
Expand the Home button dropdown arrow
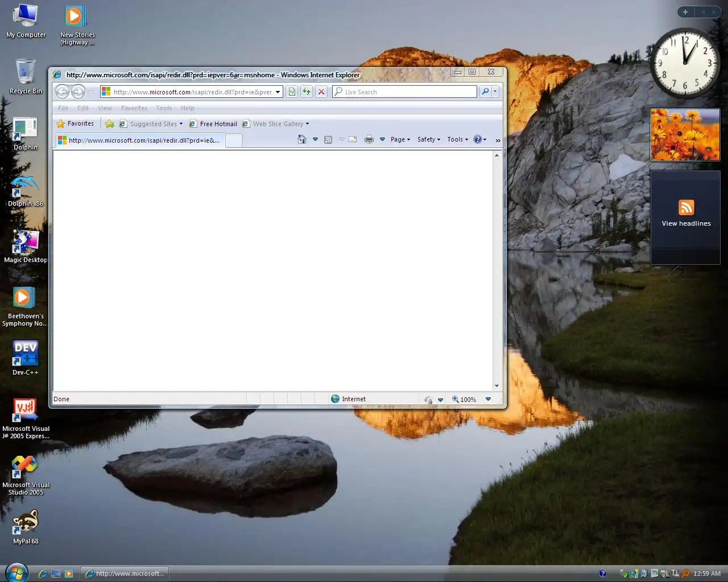pyautogui.click(x=315, y=139)
